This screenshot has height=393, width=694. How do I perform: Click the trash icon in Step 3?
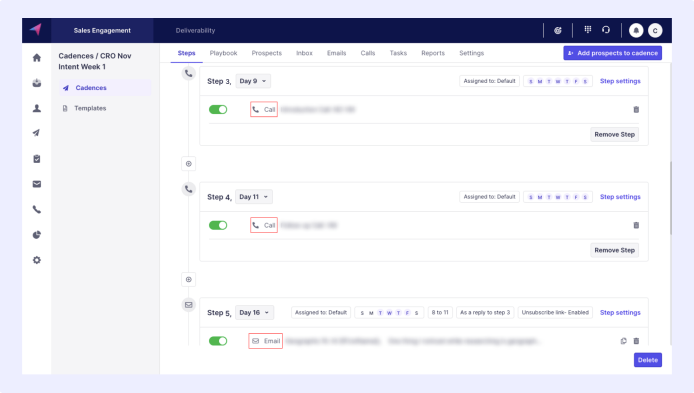click(636, 109)
